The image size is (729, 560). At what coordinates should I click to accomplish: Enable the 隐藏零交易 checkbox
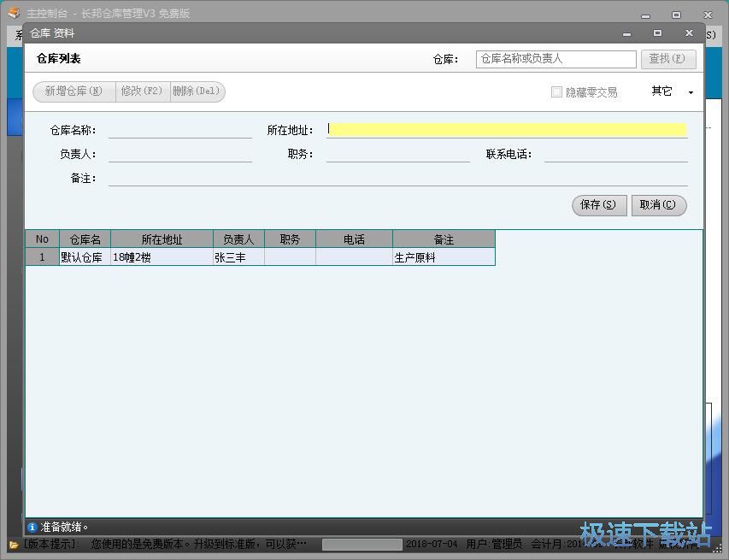[x=556, y=91]
